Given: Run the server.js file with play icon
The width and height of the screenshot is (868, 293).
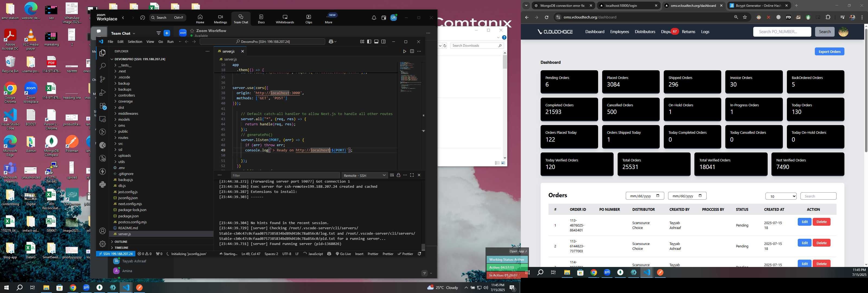Looking at the screenshot, I should click(x=404, y=51).
